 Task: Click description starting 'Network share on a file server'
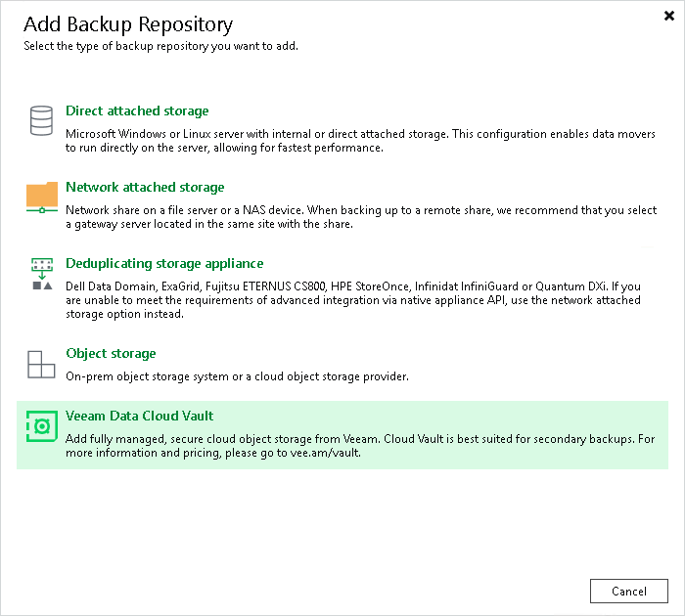coord(361,217)
